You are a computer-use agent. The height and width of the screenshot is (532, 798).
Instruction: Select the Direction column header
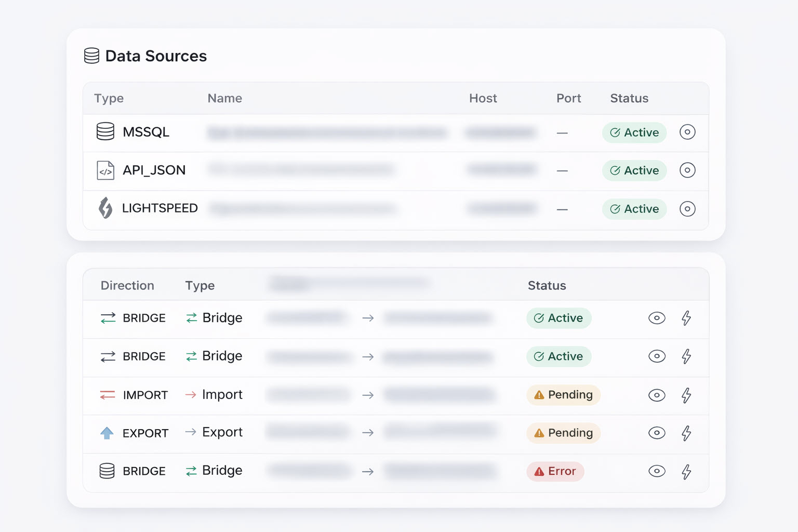(127, 285)
